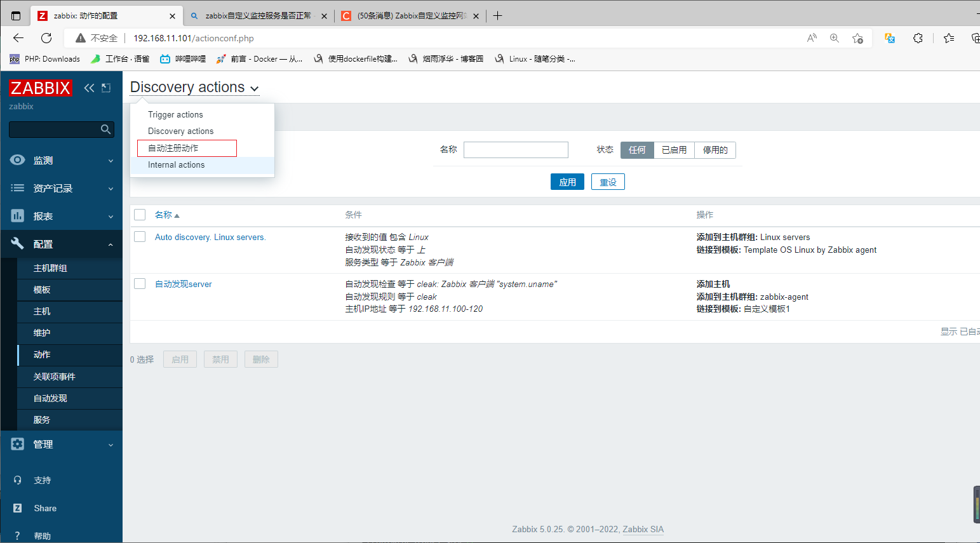Collapse the sidebar with double-arrow icon

click(89, 88)
